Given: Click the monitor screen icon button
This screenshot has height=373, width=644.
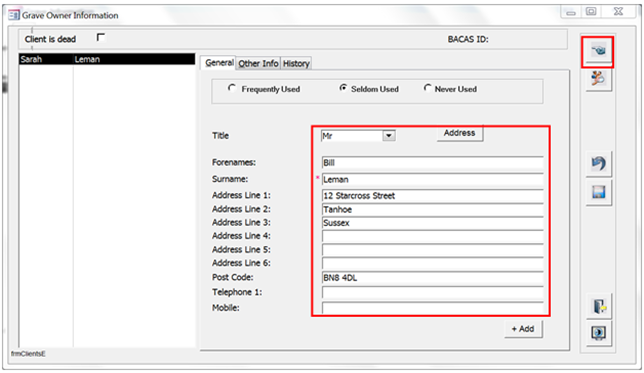Looking at the screenshot, I should (x=599, y=332).
